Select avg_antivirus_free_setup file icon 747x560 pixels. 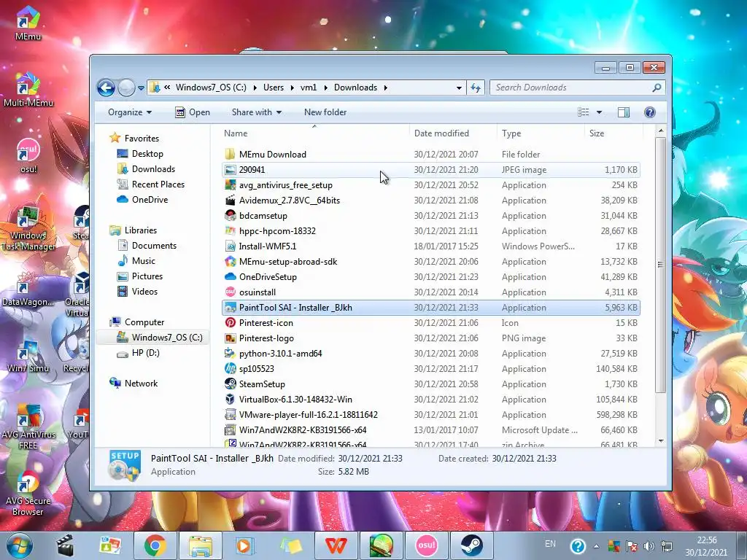(x=230, y=184)
